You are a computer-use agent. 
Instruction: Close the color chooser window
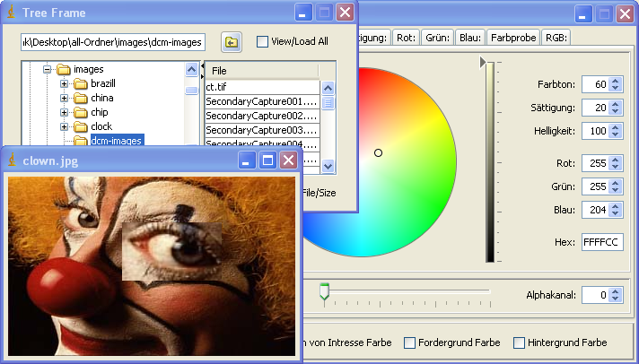[x=625, y=13]
